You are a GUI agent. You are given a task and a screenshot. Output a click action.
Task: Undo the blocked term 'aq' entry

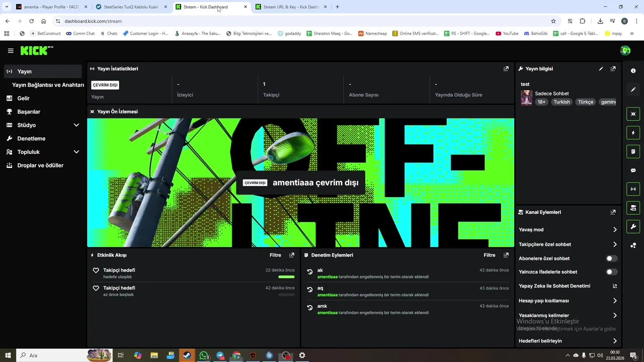310,290
